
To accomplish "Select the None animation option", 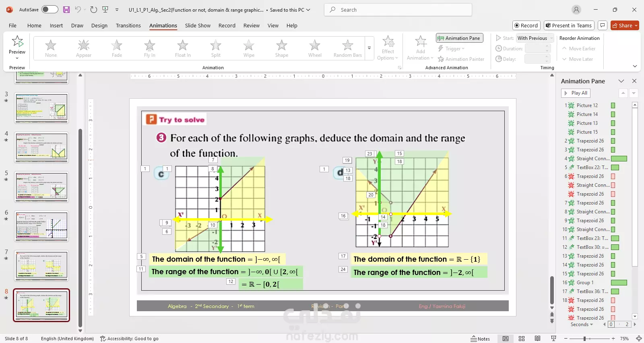I will coord(51,48).
